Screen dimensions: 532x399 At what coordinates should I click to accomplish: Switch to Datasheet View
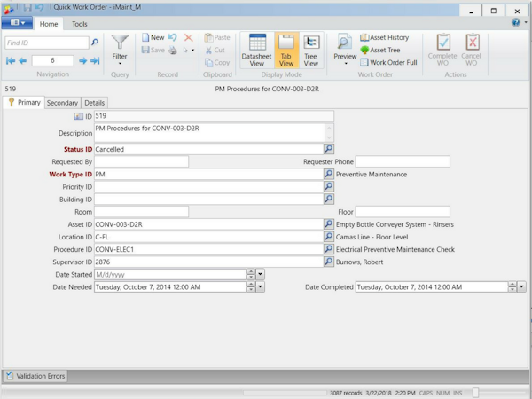258,50
